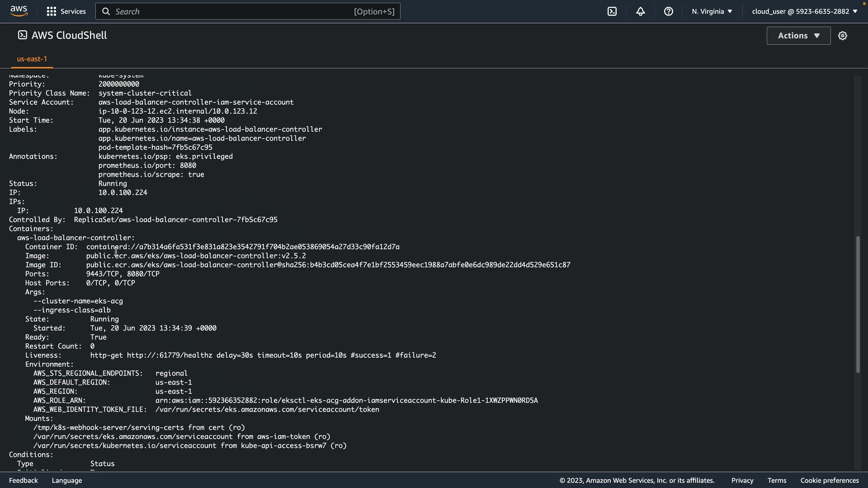Click the AWS logo home icon
The image size is (868, 488).
click(19, 11)
